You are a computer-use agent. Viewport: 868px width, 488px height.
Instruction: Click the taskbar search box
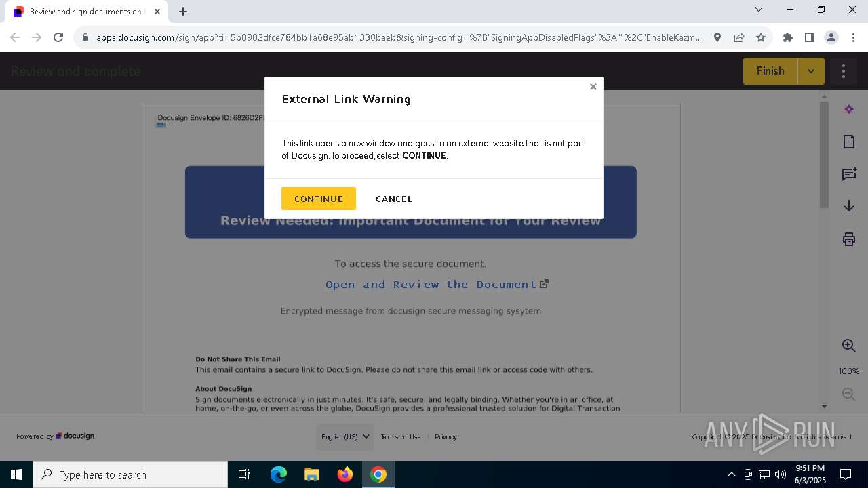130,474
